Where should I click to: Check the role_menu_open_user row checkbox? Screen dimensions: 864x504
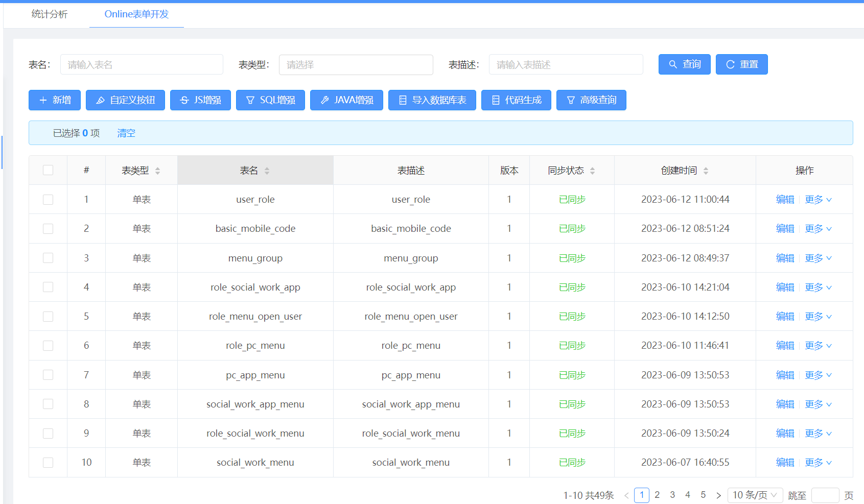click(48, 317)
